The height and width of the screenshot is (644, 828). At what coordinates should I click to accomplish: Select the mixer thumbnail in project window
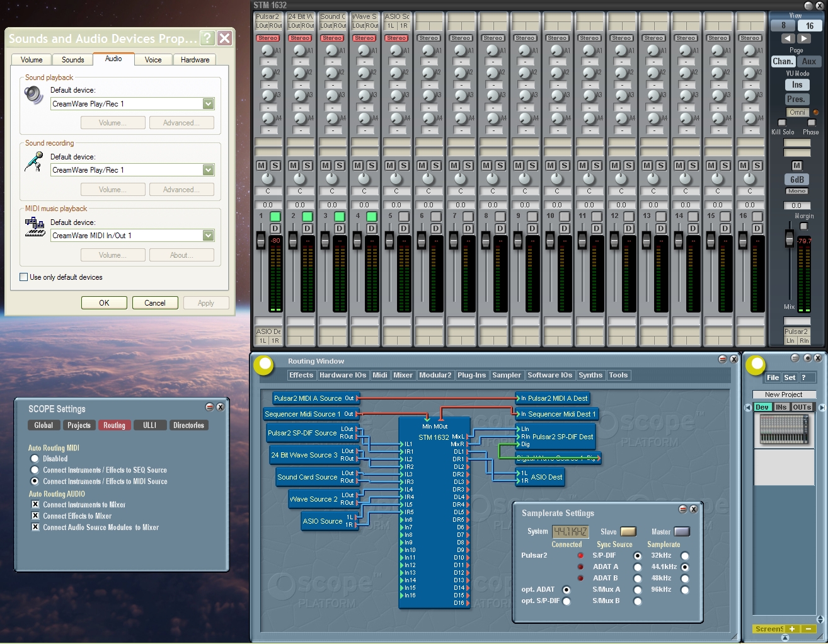click(784, 430)
